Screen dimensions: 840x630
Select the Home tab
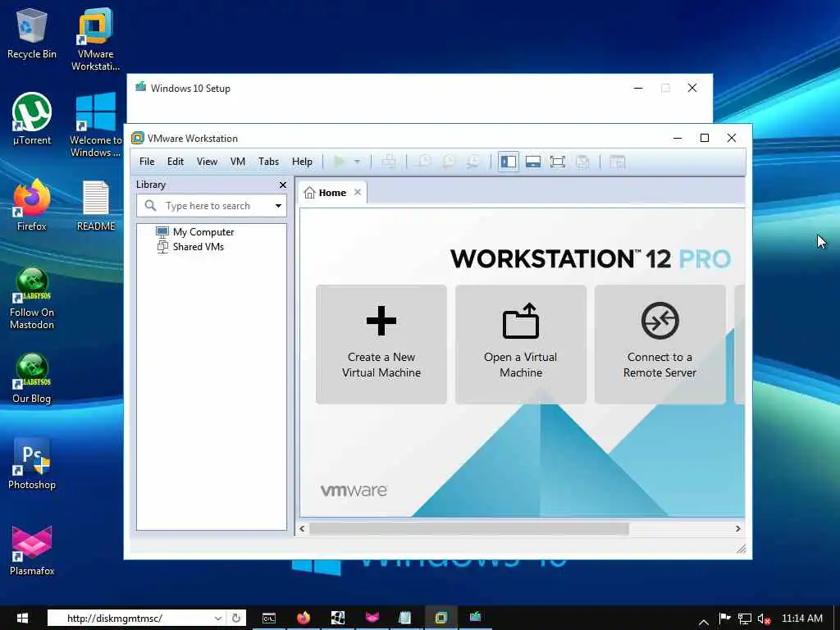(332, 193)
